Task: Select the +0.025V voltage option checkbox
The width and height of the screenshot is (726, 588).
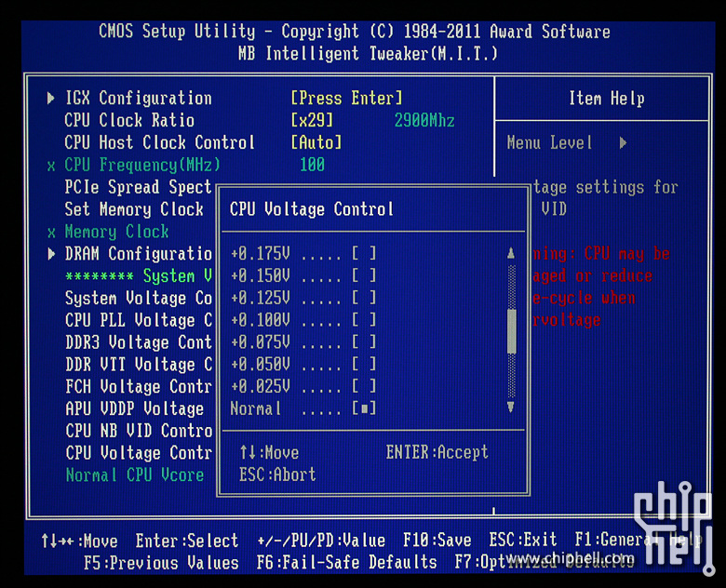Action: click(x=364, y=386)
